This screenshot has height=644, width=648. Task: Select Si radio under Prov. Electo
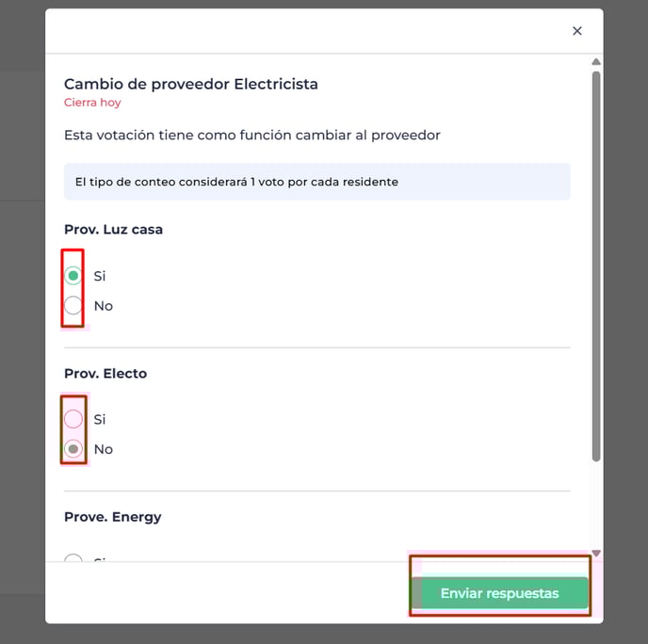pyautogui.click(x=73, y=419)
